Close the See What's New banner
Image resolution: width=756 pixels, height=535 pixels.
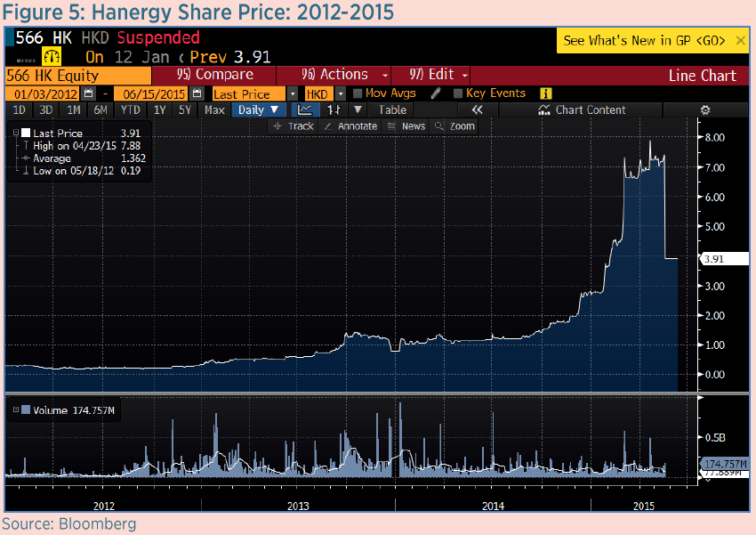click(x=740, y=41)
